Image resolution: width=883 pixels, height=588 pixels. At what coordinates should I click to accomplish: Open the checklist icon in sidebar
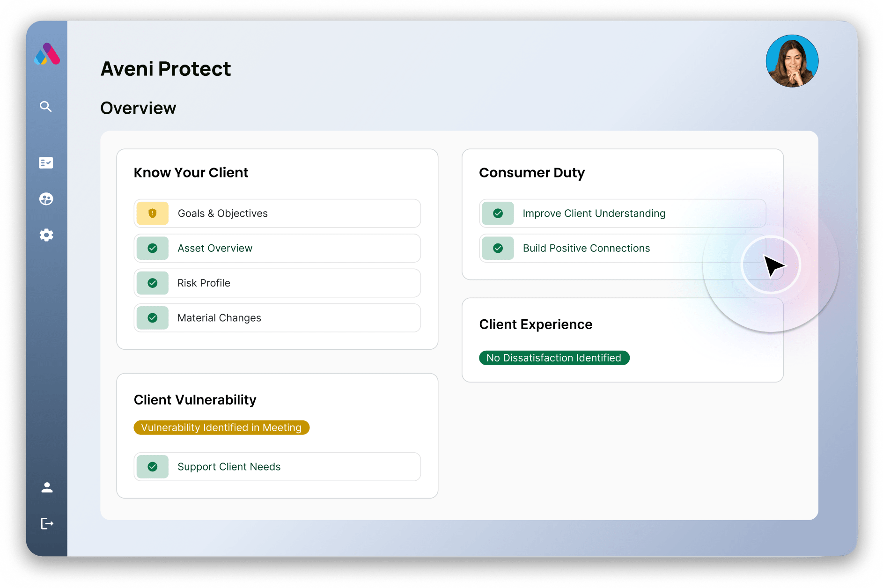tap(46, 162)
